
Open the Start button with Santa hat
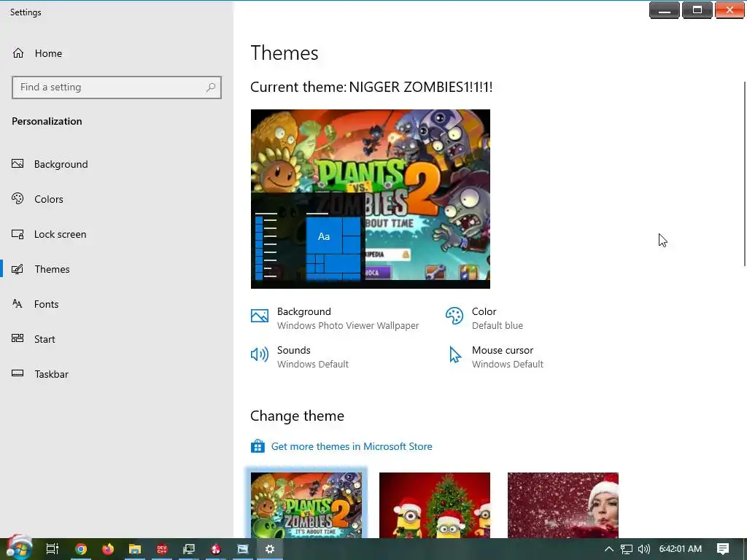click(19, 548)
